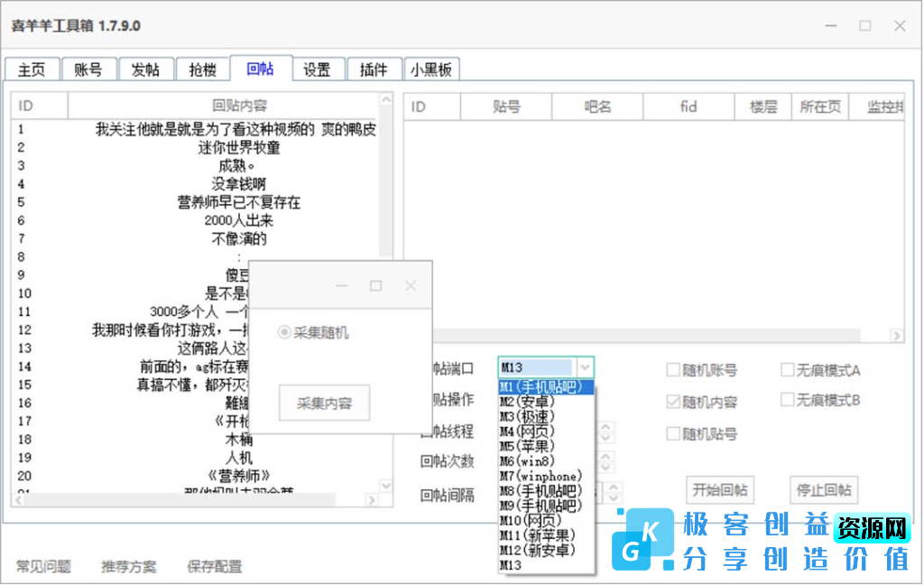Open the 账号 tab
The image size is (924, 585).
[88, 68]
